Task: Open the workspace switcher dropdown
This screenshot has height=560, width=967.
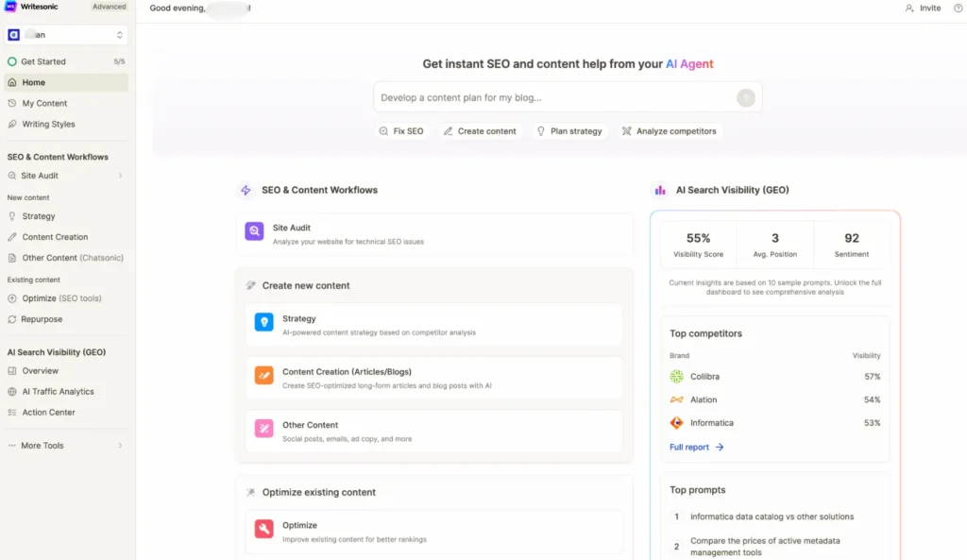Action: click(x=66, y=35)
